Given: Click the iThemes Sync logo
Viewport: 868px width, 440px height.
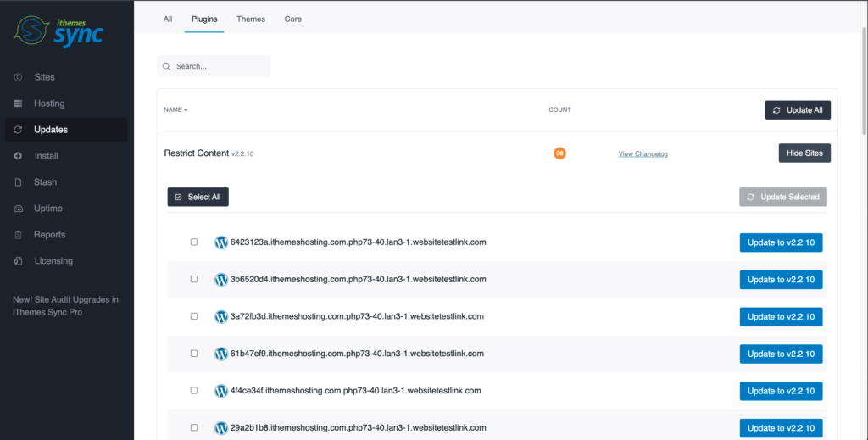Looking at the screenshot, I should (58, 31).
